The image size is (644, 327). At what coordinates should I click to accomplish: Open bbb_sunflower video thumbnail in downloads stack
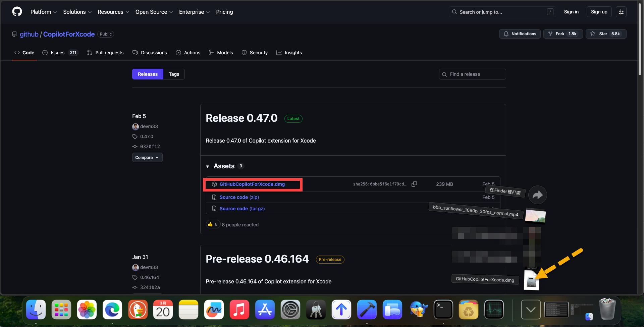coord(535,216)
